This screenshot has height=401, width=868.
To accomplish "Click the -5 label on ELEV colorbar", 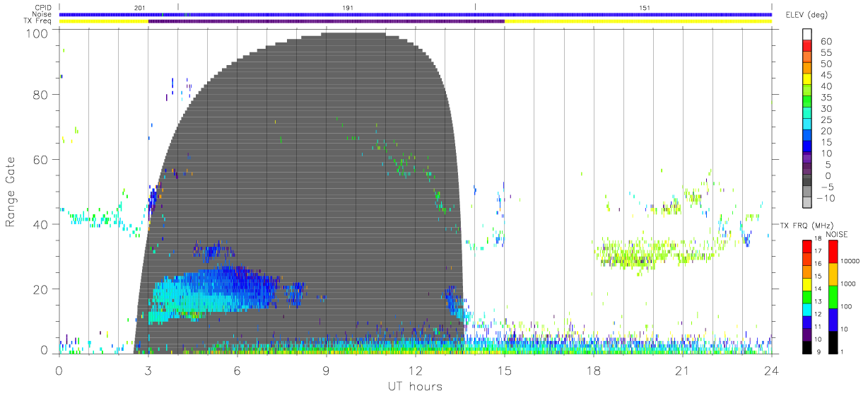I will tap(826, 187).
